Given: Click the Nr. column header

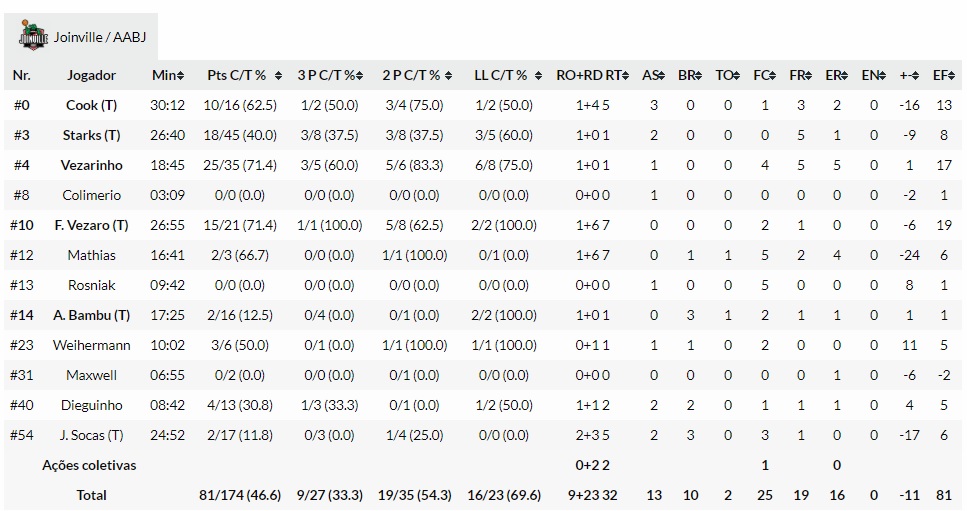Looking at the screenshot, I should 22,75.
